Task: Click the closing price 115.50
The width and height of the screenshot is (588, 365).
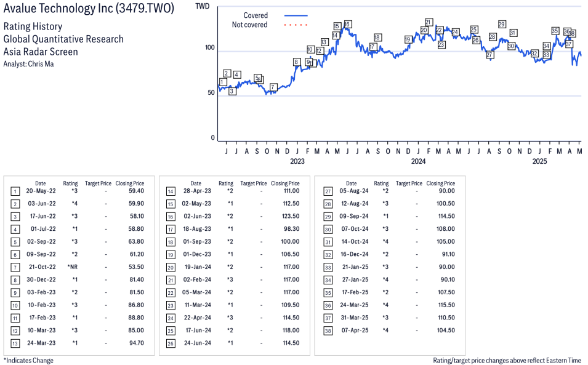Action: pyautogui.click(x=446, y=305)
